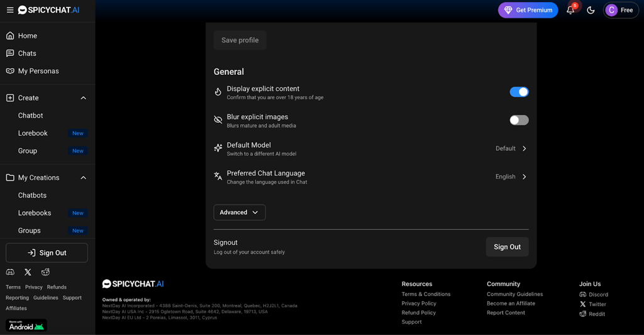The image size is (644, 335).
Task: Click the flame icon beside explicit content
Action: pyautogui.click(x=218, y=92)
